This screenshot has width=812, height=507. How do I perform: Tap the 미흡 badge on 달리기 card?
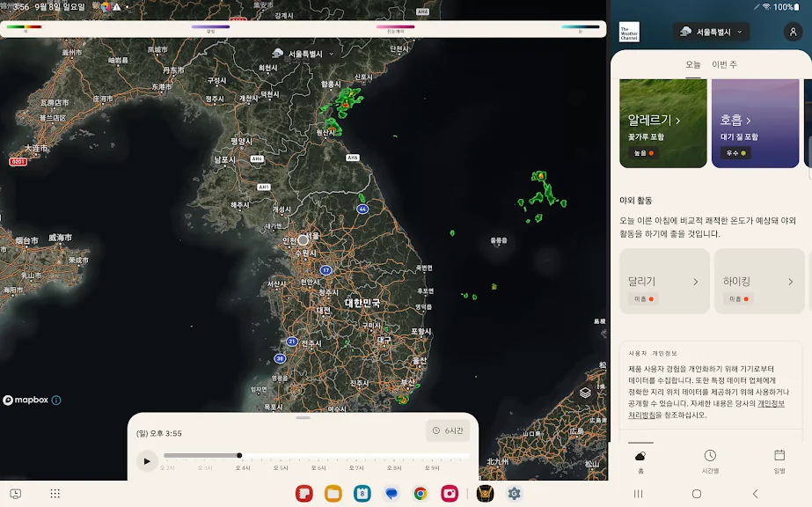point(644,298)
